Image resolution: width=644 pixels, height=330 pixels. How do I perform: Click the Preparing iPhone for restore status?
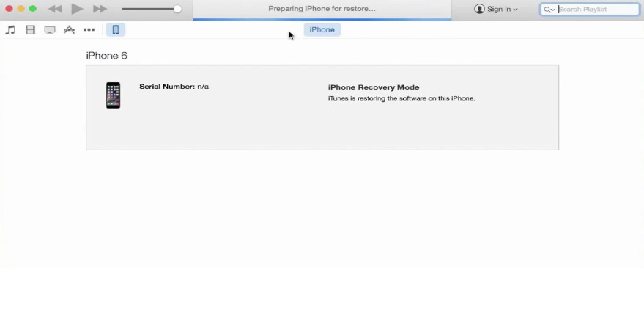coord(322,9)
